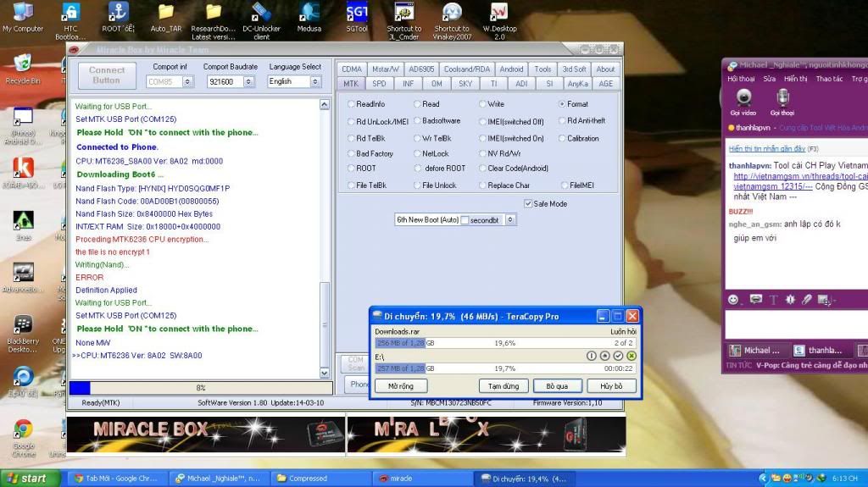Viewport: 868px width, 487px height.
Task: Click the Connect Button
Action: pos(107,75)
